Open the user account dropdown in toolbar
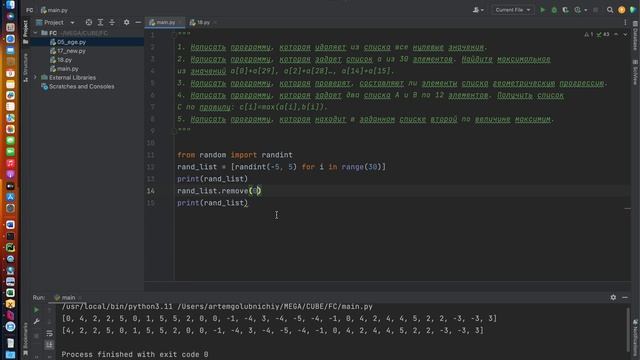This screenshot has height=360, width=640. coord(478,10)
